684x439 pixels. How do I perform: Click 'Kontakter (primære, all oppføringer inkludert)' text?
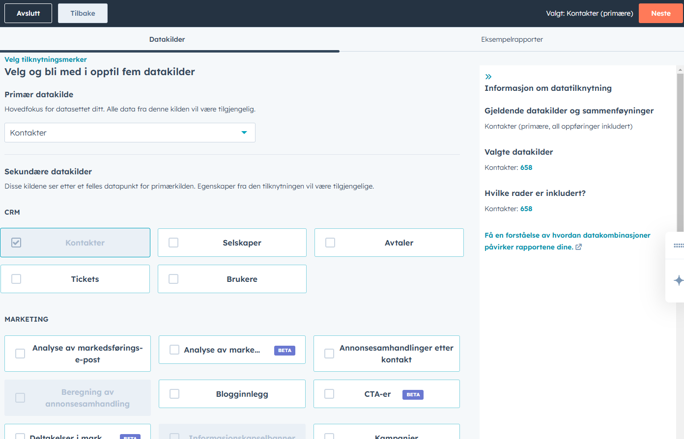558,127
